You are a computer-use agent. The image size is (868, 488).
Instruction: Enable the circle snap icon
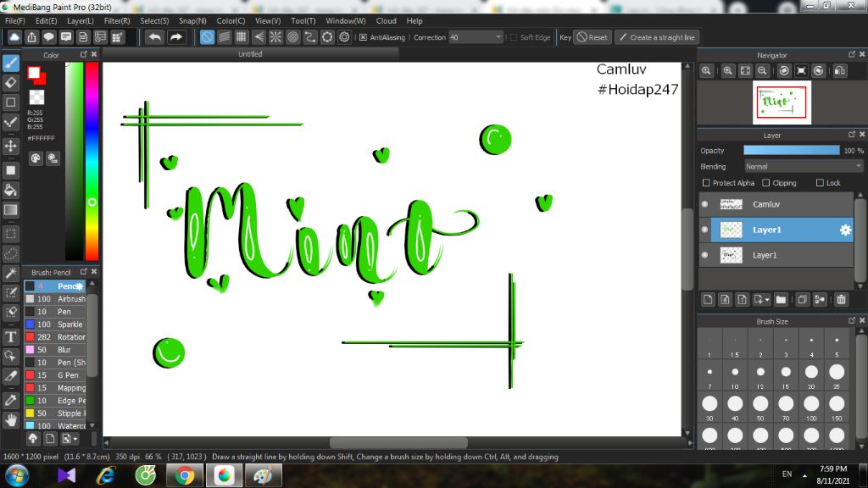tap(292, 37)
